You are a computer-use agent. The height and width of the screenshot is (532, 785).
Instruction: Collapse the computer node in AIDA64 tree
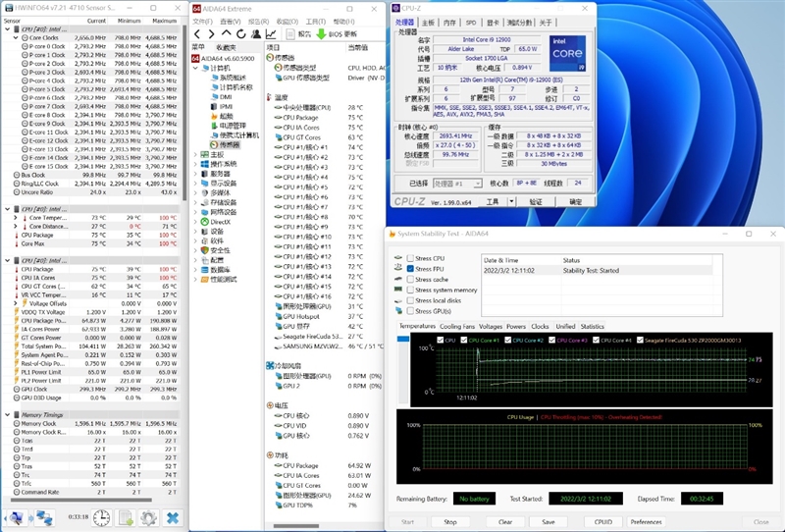tap(195, 68)
